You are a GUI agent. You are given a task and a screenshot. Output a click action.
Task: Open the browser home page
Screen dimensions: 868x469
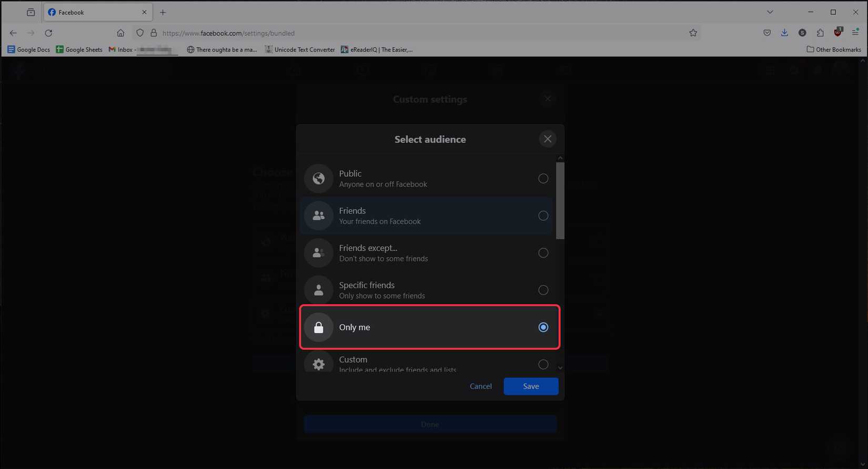click(x=120, y=33)
